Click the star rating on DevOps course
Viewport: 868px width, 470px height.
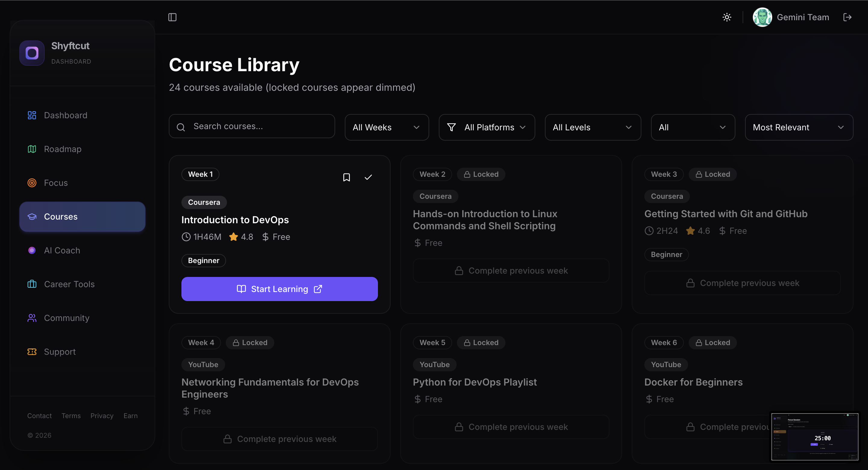click(233, 237)
